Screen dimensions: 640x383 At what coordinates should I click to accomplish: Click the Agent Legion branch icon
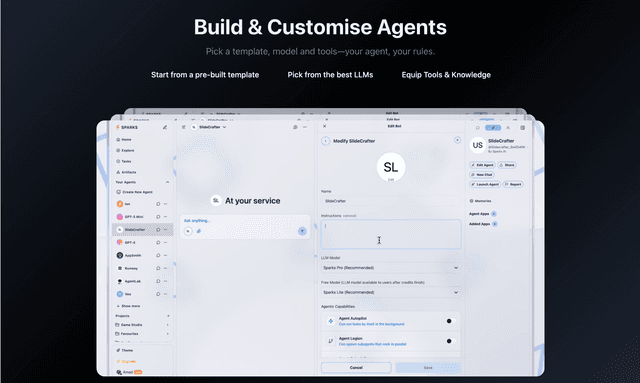click(331, 341)
